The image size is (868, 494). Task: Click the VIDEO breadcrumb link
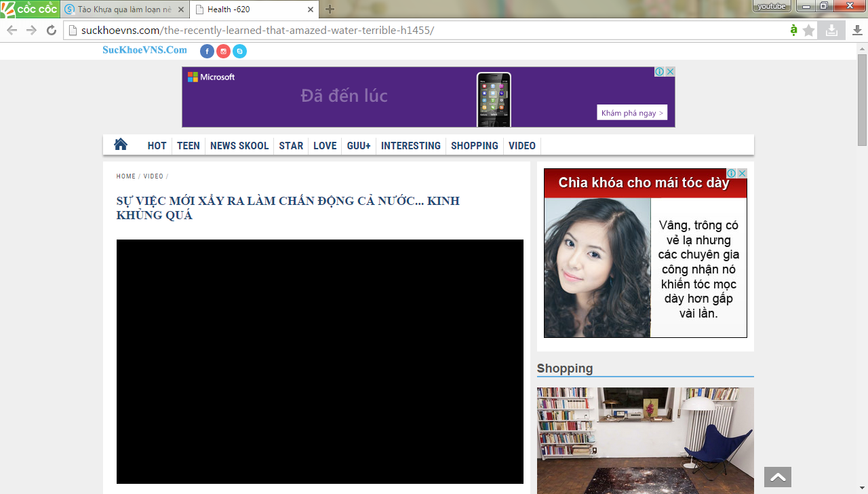coord(153,176)
